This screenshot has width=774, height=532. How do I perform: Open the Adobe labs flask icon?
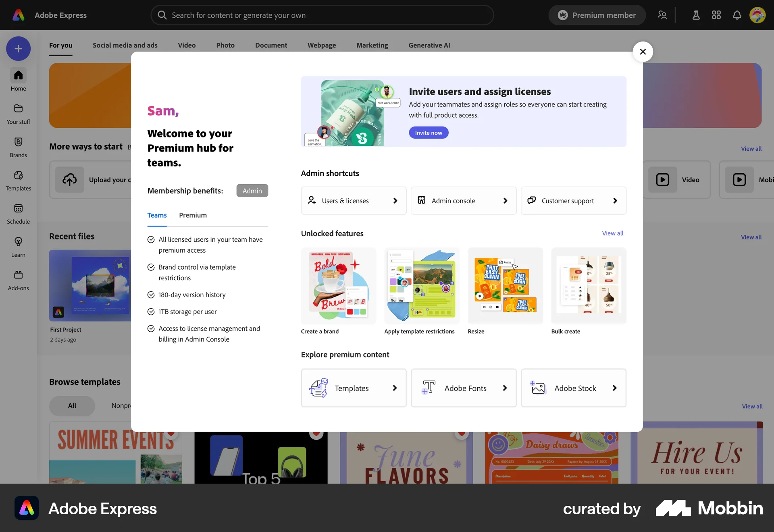point(696,15)
